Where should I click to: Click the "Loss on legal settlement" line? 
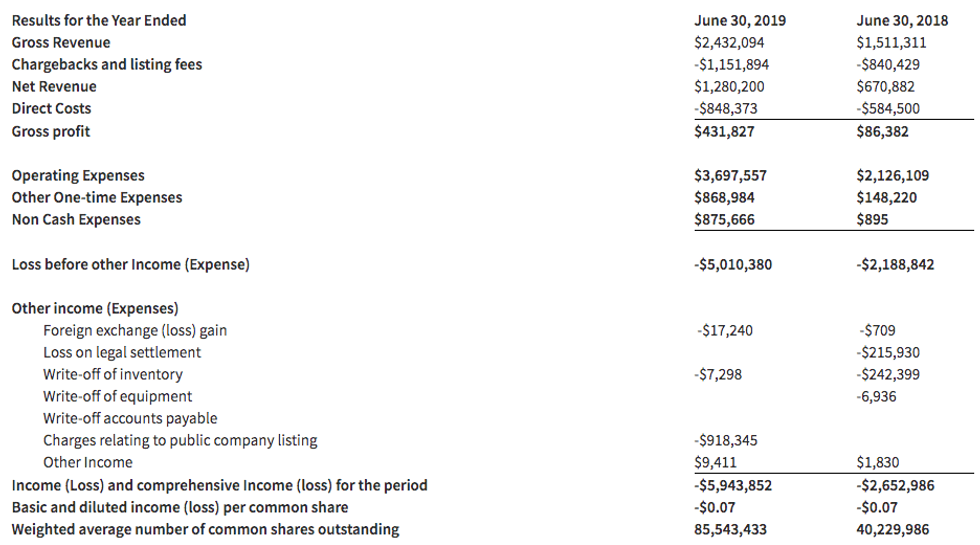pos(122,352)
